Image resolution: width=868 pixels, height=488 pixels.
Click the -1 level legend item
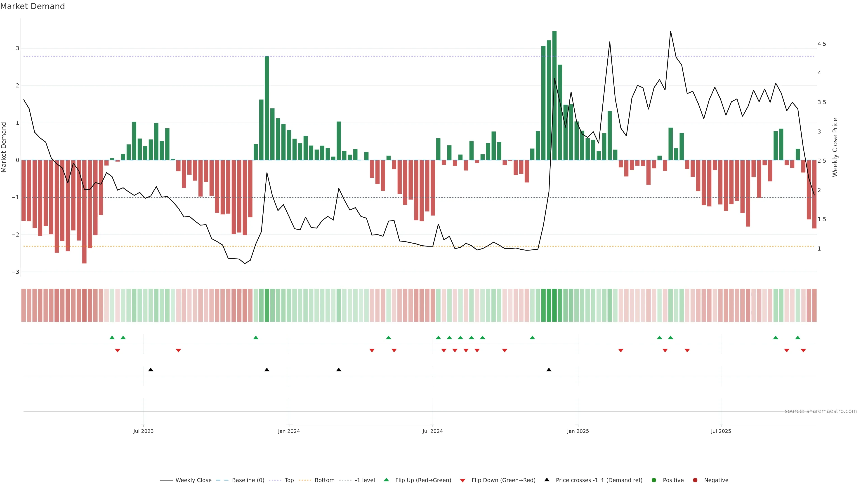365,480
